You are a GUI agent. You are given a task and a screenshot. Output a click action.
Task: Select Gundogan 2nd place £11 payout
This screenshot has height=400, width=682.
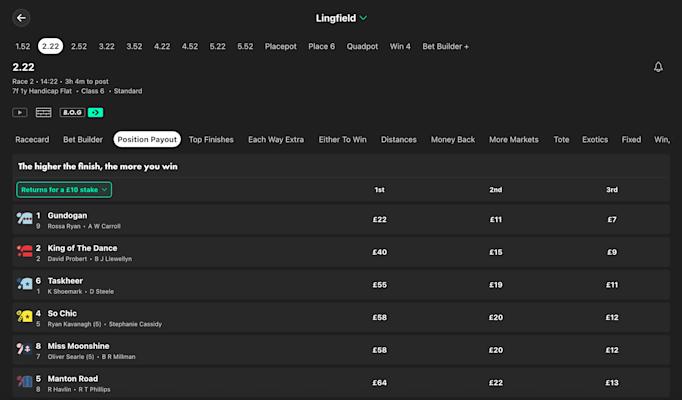tap(496, 220)
